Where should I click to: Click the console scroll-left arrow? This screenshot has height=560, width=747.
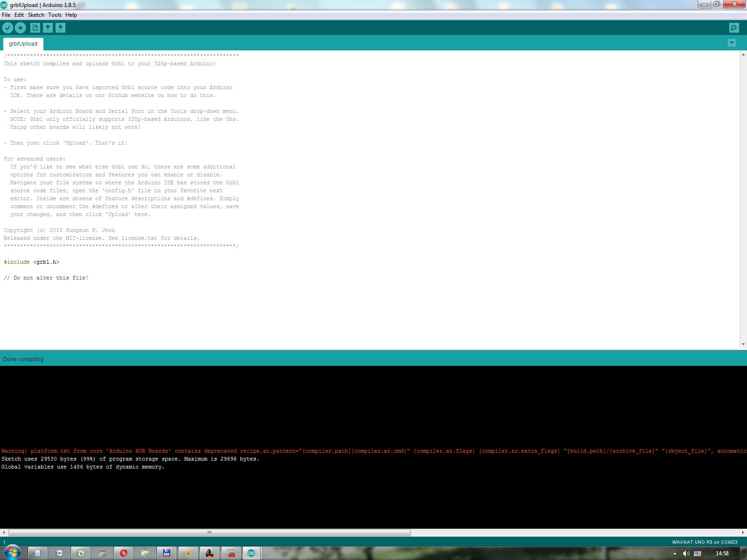[x=4, y=532]
